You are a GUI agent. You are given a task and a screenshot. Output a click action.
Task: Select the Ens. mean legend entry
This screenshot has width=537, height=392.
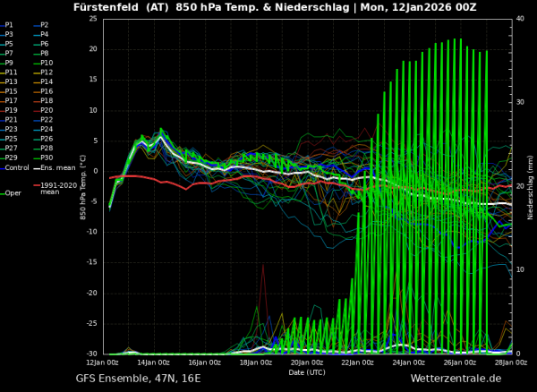pos(55,168)
